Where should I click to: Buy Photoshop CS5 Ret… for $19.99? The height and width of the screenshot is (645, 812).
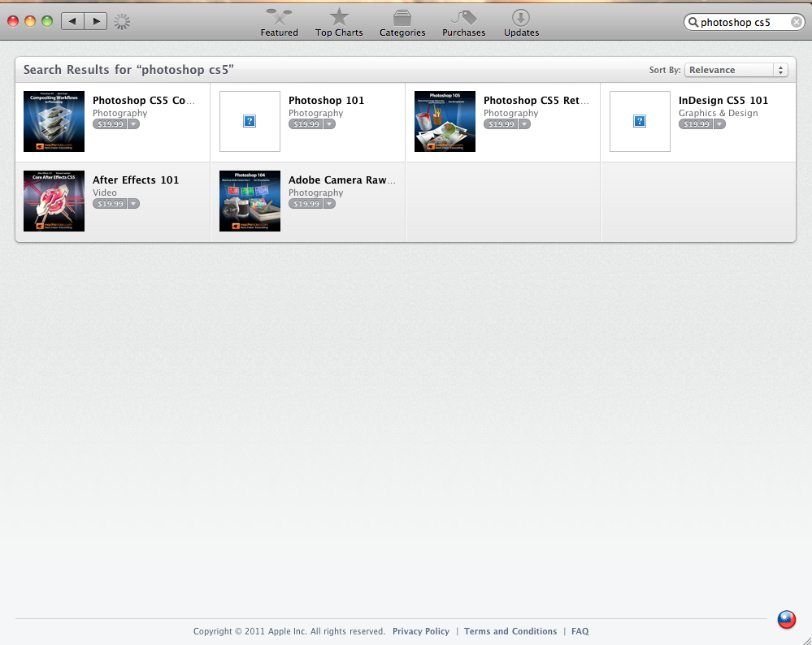point(501,124)
